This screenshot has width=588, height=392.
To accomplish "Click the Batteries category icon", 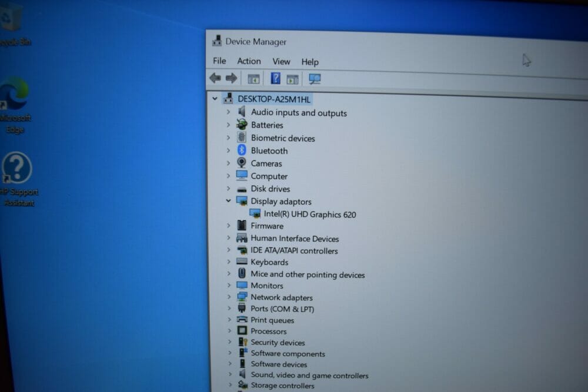I will (x=242, y=124).
